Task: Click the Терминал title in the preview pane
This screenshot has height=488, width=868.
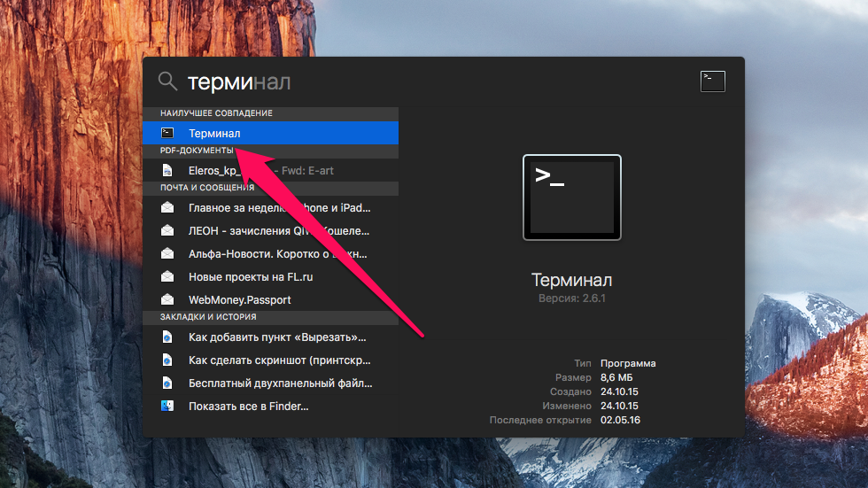Action: [x=572, y=280]
